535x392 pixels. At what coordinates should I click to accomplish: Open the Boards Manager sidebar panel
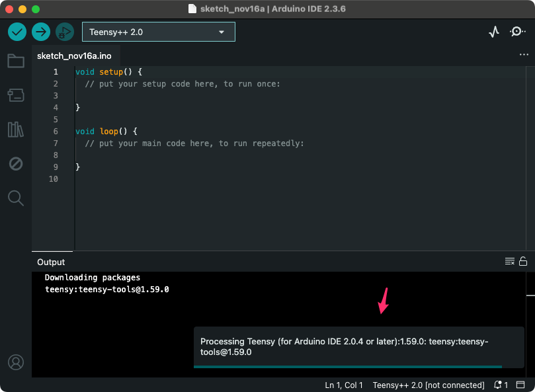click(16, 96)
